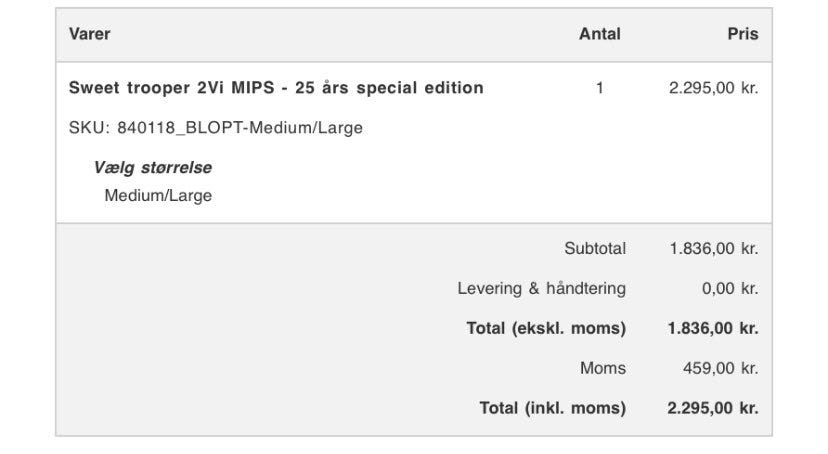828x454 pixels.
Task: Click the product row price 2.295,00 kr.
Action: pyautogui.click(x=713, y=88)
